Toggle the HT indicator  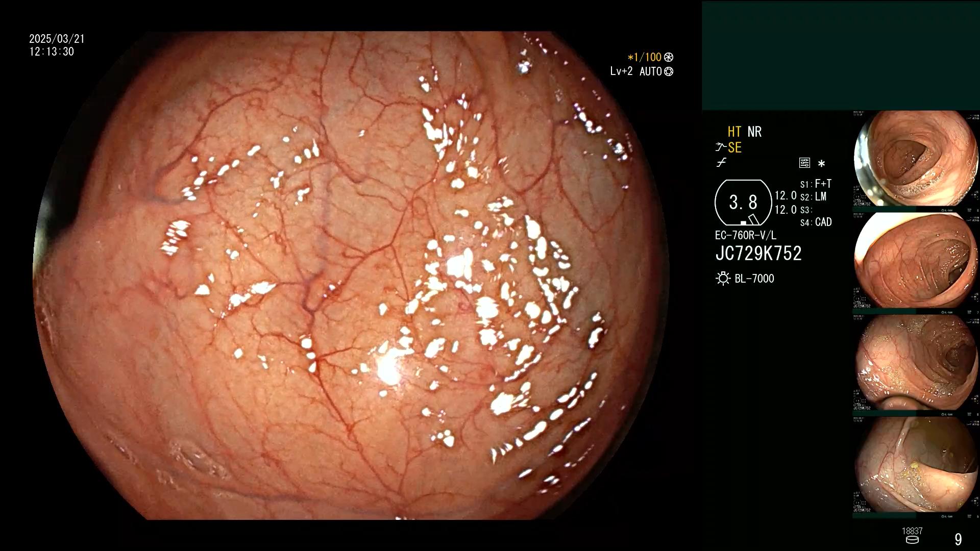(x=734, y=132)
